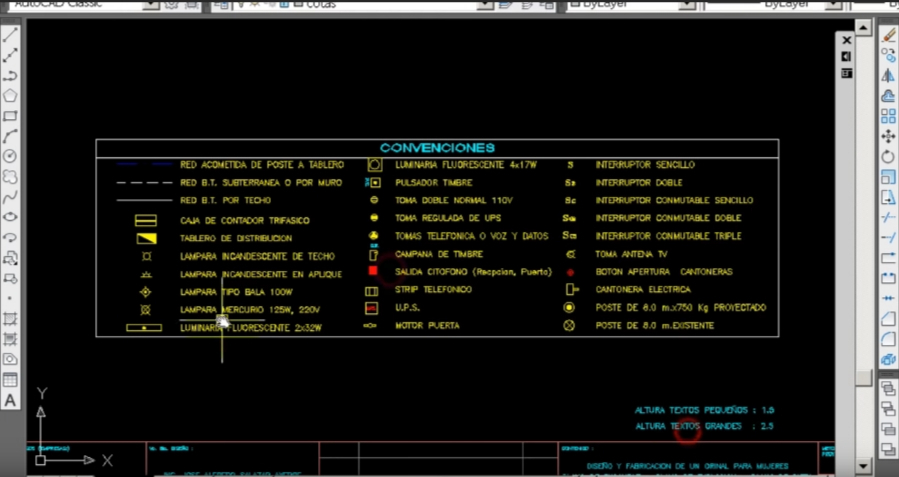The height and width of the screenshot is (477, 899).
Task: Select the Point tool
Action: [10, 298]
